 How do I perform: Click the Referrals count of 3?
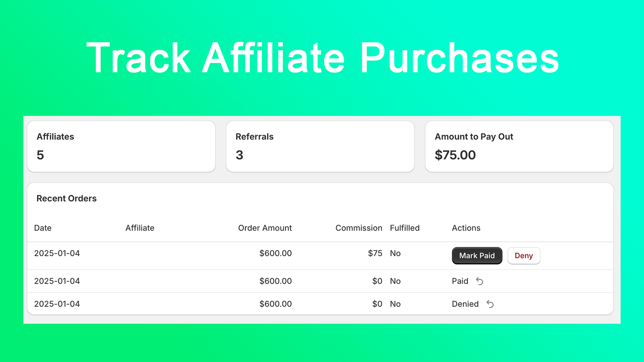coord(239,155)
